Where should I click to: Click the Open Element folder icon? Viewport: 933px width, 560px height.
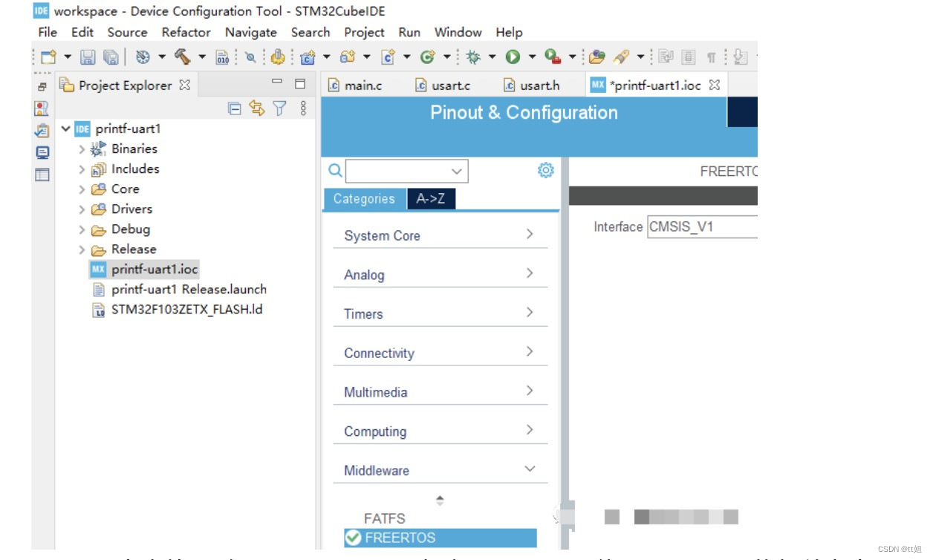(x=596, y=56)
